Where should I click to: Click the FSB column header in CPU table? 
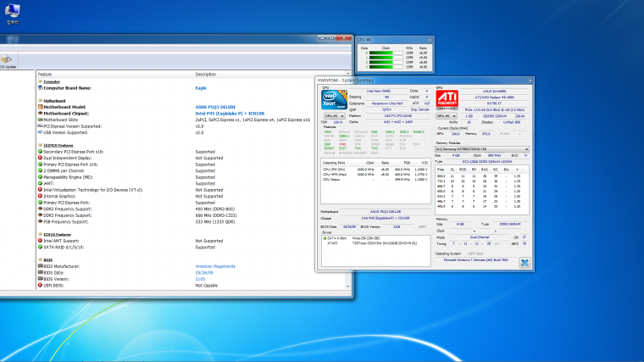(x=407, y=163)
